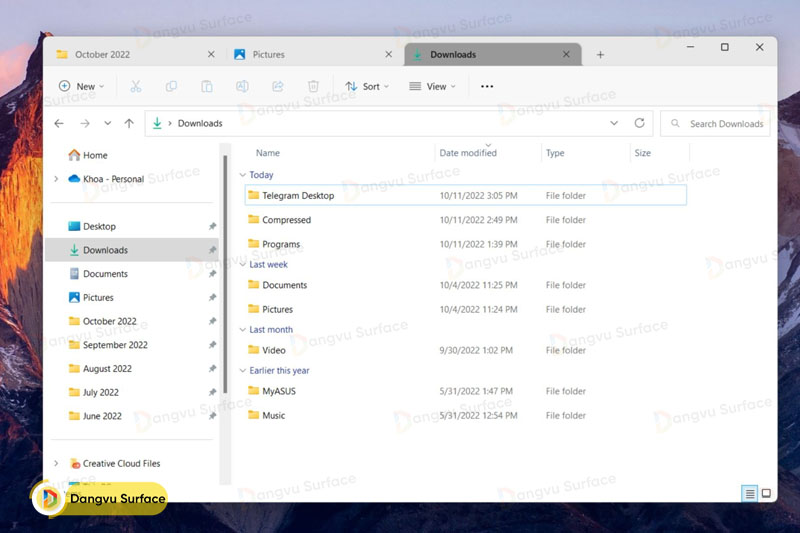Click the Paste clipboard icon

(207, 86)
